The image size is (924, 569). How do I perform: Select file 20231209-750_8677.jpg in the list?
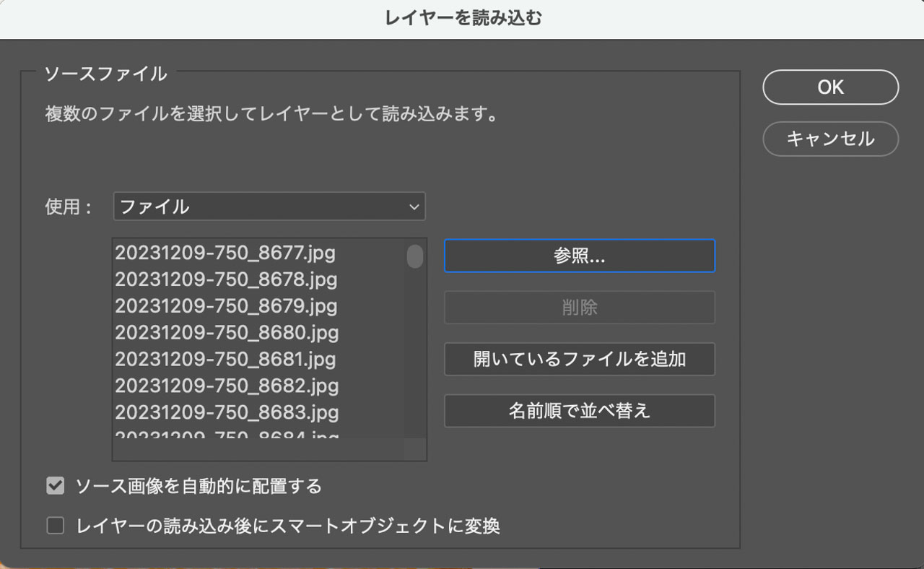[226, 253]
